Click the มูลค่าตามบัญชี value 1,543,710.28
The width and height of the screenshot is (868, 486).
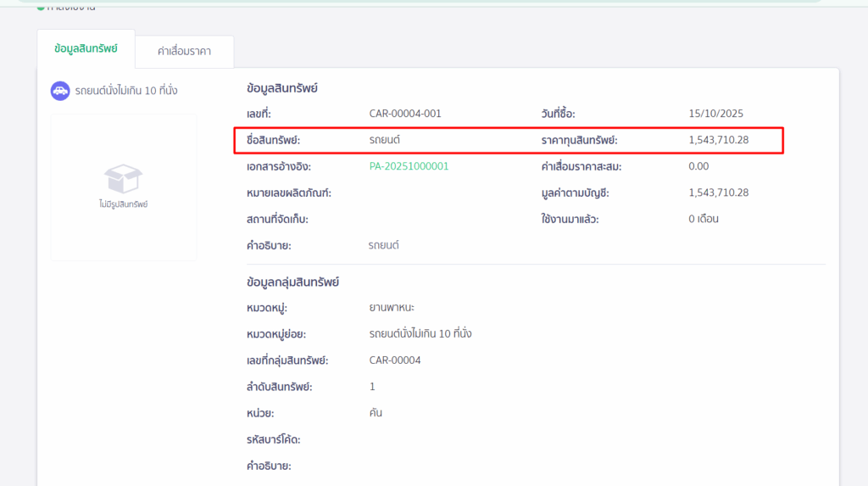[x=719, y=193]
